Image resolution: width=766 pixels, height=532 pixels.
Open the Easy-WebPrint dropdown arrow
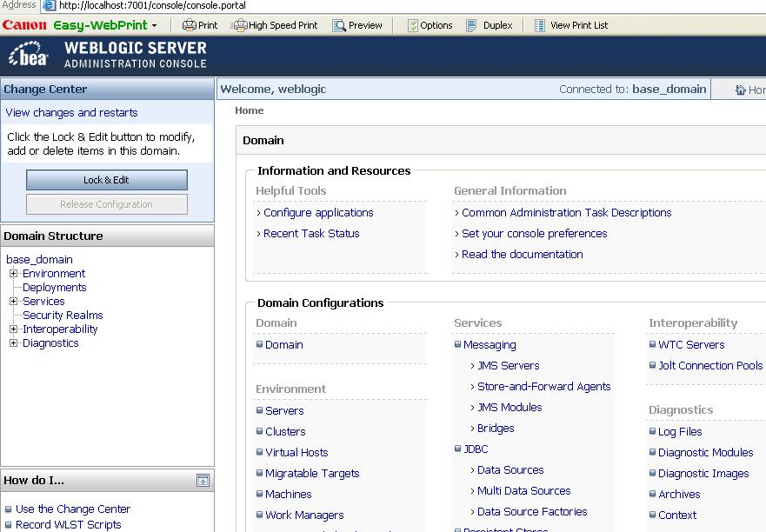155,25
